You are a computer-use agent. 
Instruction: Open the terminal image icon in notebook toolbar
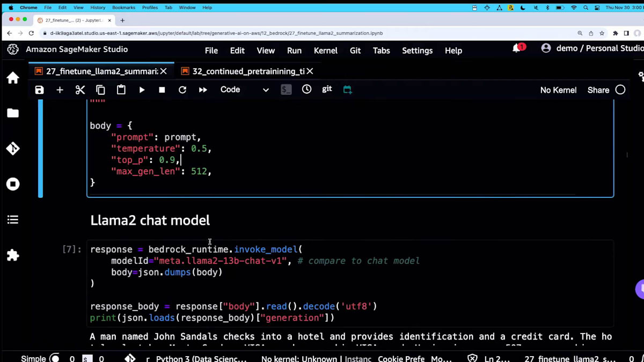[286, 90]
